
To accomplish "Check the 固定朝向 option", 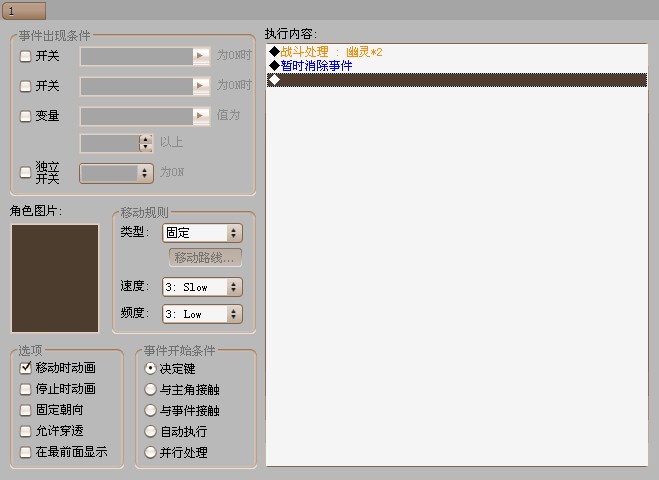I will click(26, 410).
